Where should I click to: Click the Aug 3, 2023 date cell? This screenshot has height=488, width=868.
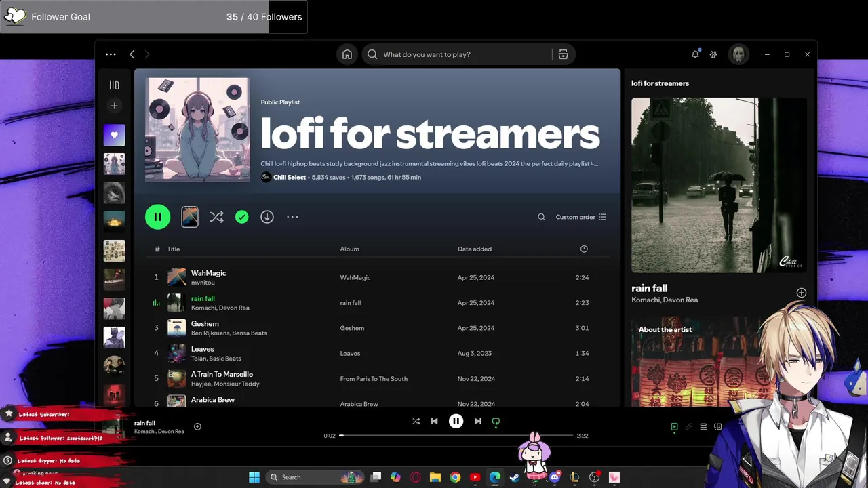(475, 353)
